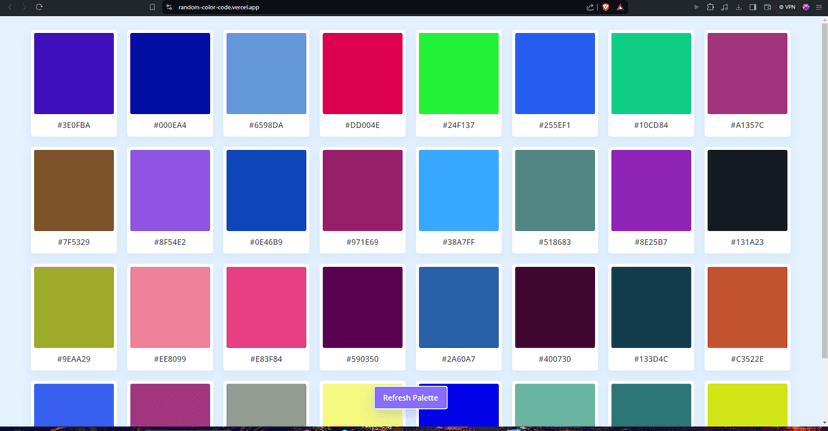Open the Brave wallet icon

tap(767, 7)
